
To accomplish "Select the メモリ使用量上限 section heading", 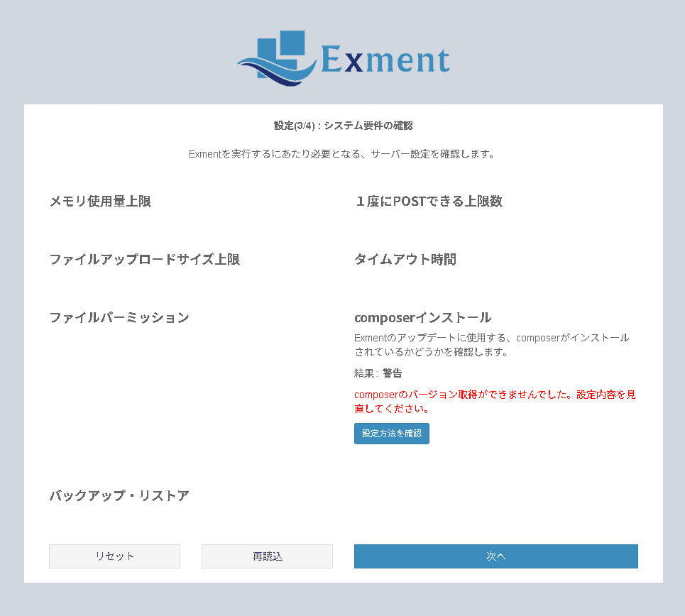I will click(100, 202).
